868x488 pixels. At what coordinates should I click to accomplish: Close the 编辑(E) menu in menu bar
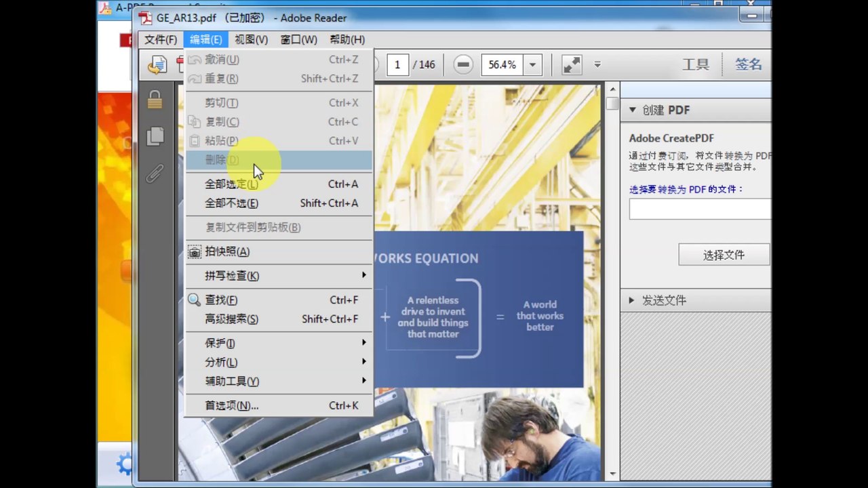[x=205, y=40]
